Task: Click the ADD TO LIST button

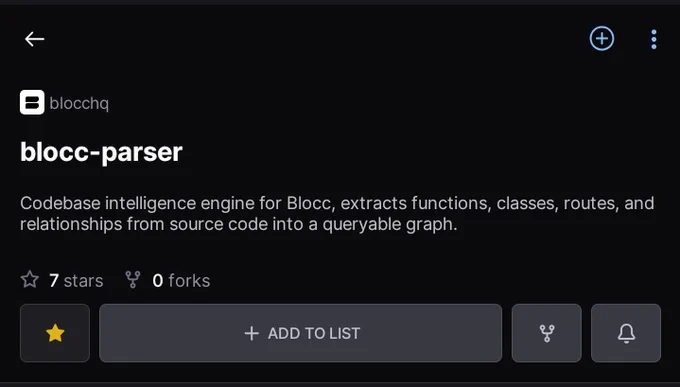Action: [301, 333]
